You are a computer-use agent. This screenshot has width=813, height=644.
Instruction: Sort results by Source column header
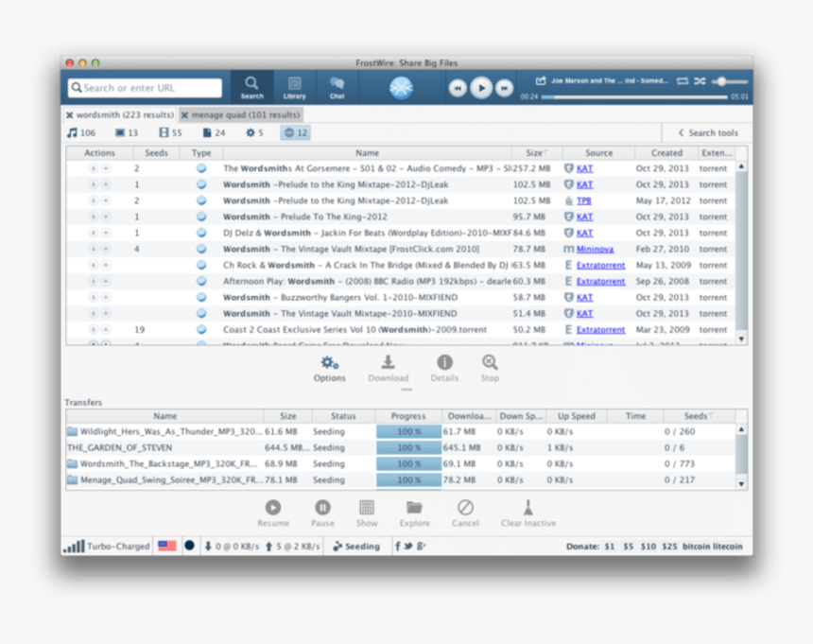598,153
